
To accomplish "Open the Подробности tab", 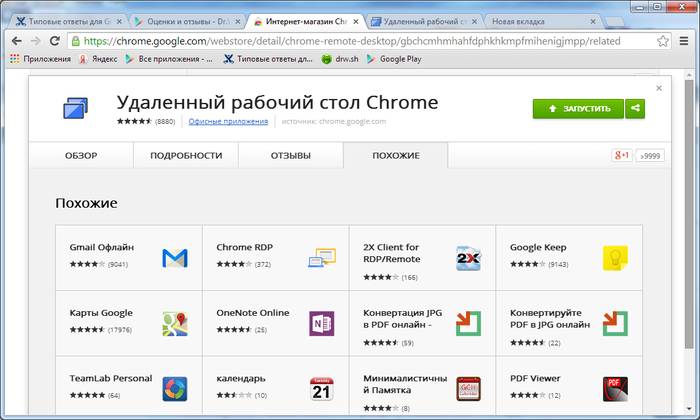I will tap(185, 156).
